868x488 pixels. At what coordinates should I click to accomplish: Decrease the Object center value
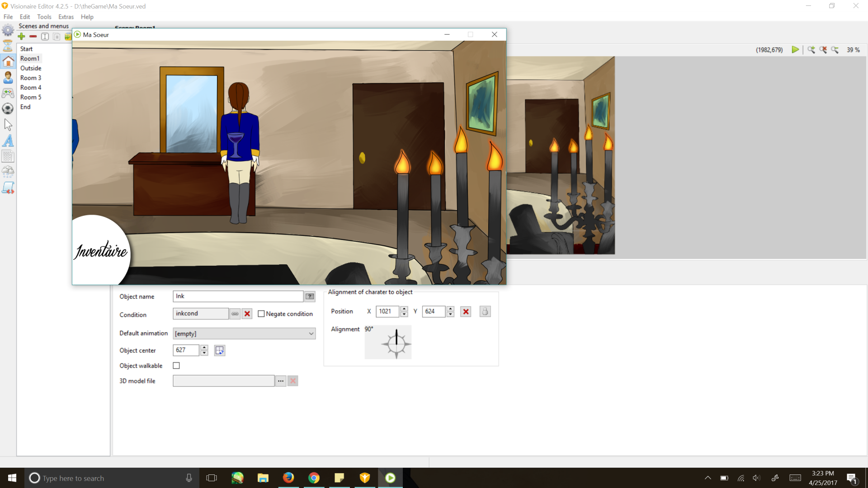(204, 353)
